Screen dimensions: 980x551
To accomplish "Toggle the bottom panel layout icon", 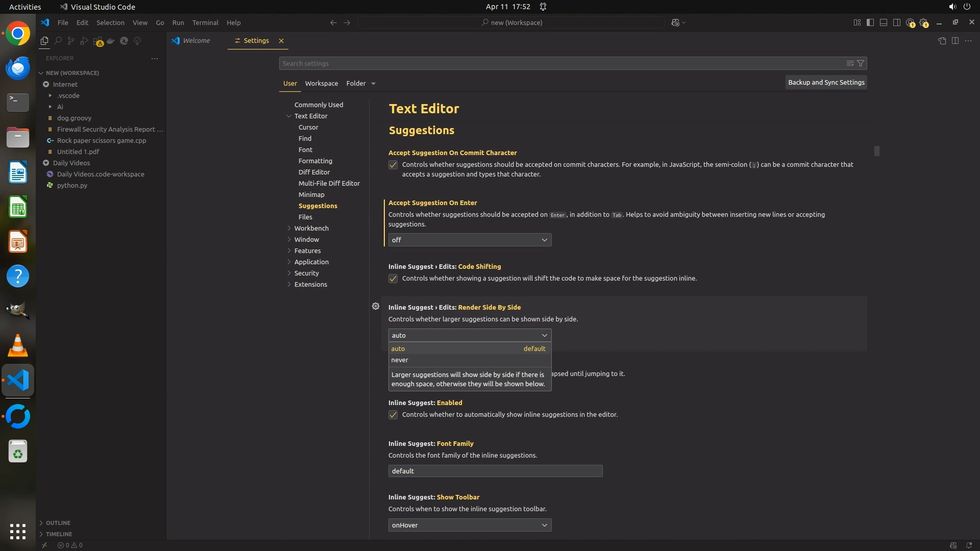I will [883, 22].
